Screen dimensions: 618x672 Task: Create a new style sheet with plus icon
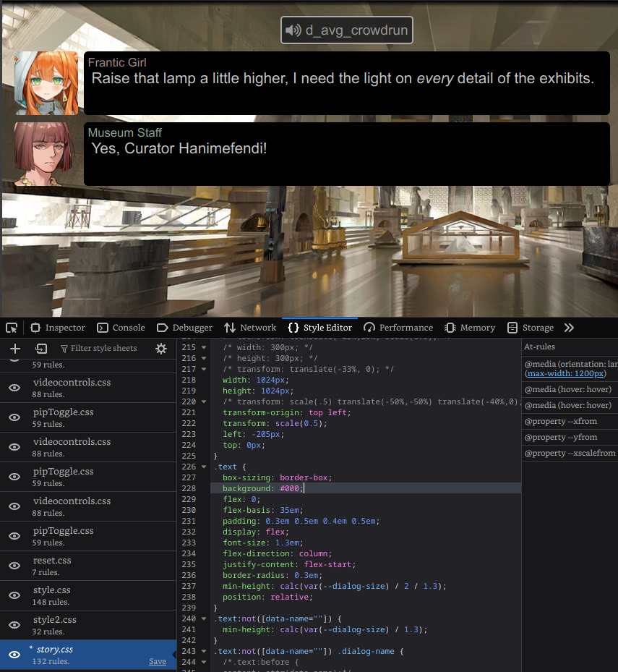tap(15, 349)
